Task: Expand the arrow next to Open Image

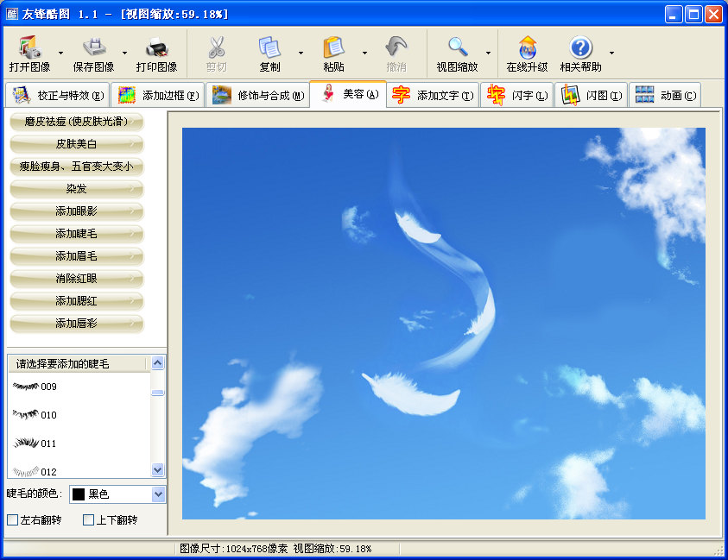Action: point(60,53)
